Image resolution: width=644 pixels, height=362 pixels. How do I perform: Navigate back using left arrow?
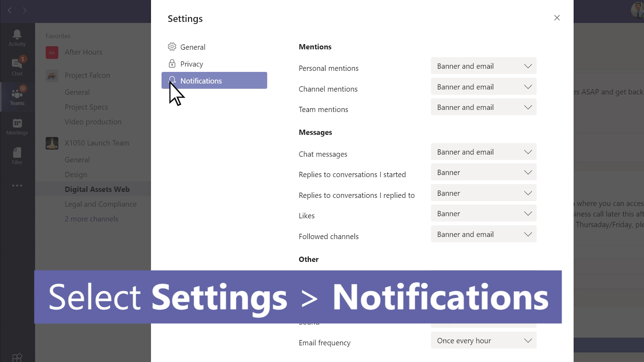10,10
